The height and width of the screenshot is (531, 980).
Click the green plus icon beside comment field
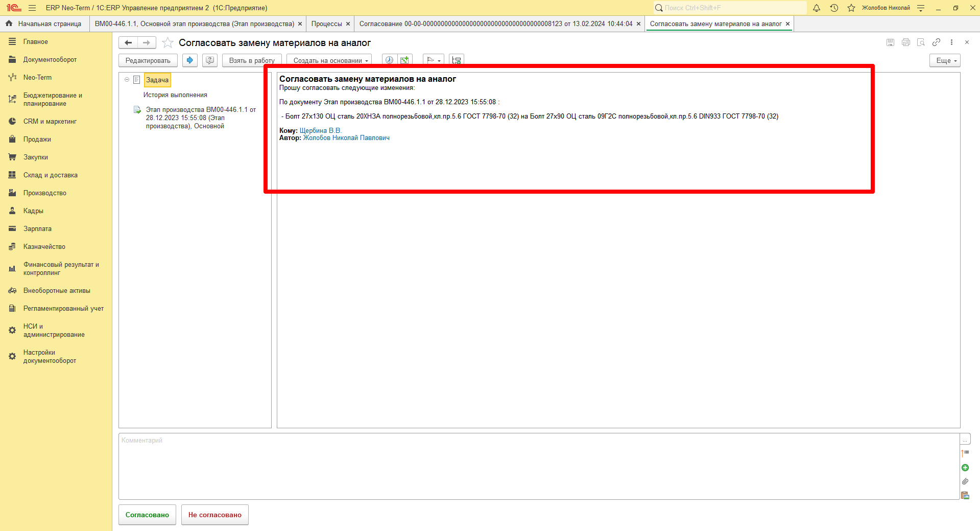coord(965,468)
